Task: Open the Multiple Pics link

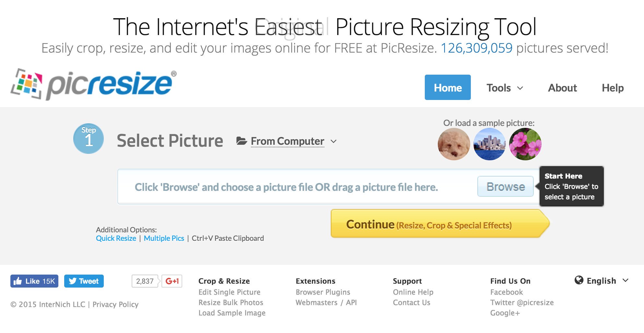Action: tap(164, 238)
